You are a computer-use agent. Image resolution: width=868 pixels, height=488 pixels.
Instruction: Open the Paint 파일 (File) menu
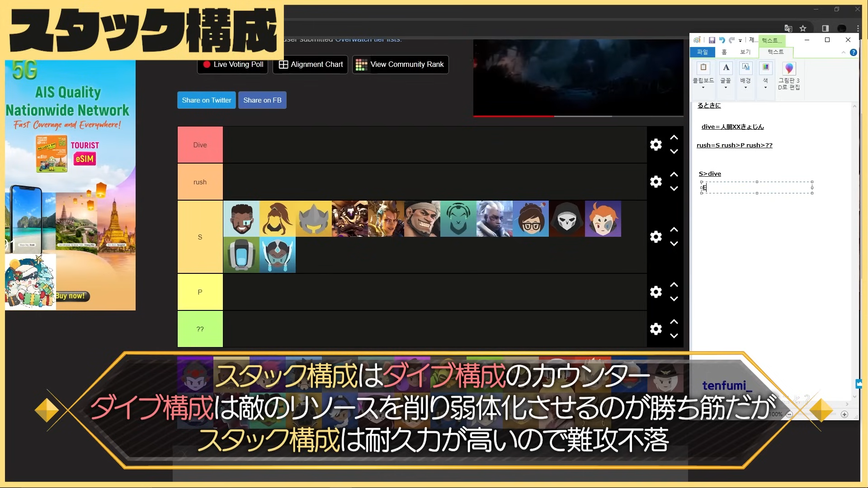[x=703, y=52]
